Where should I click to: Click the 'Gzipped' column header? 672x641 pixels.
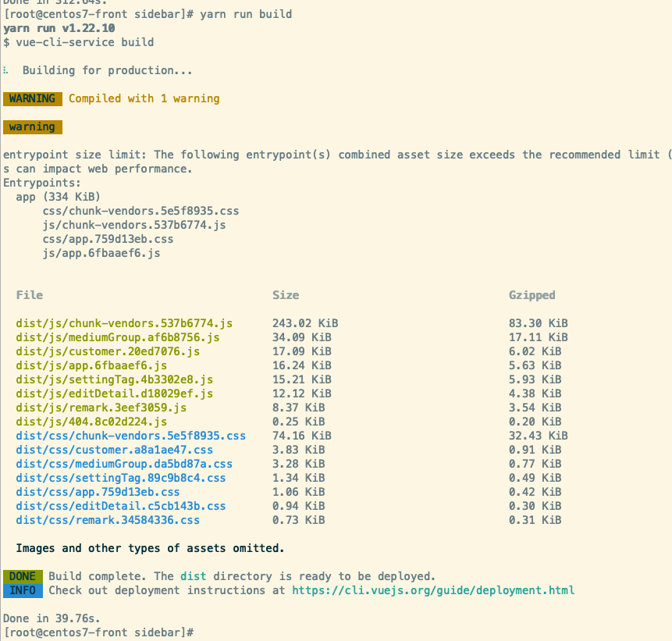tap(532, 295)
